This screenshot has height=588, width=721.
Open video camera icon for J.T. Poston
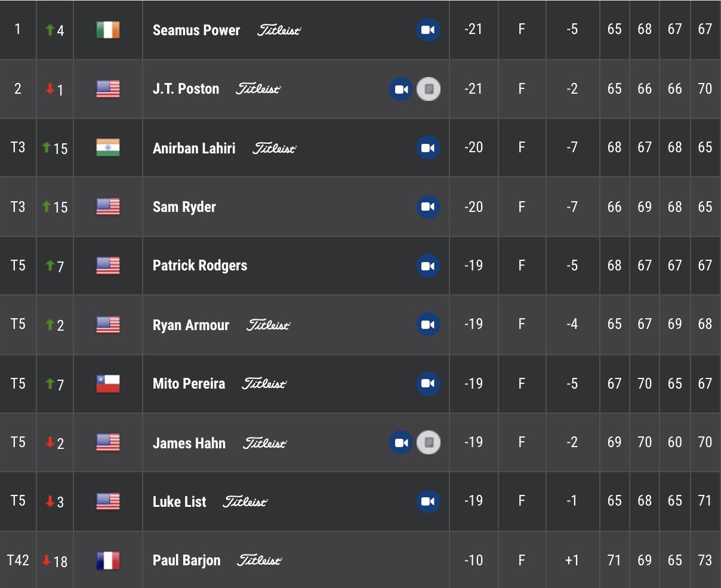401,89
